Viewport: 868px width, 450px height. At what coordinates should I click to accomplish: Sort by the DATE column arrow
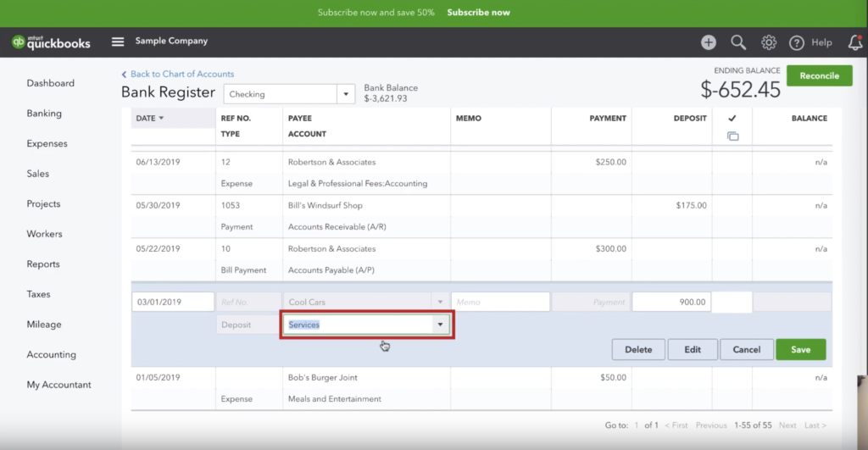coord(161,118)
